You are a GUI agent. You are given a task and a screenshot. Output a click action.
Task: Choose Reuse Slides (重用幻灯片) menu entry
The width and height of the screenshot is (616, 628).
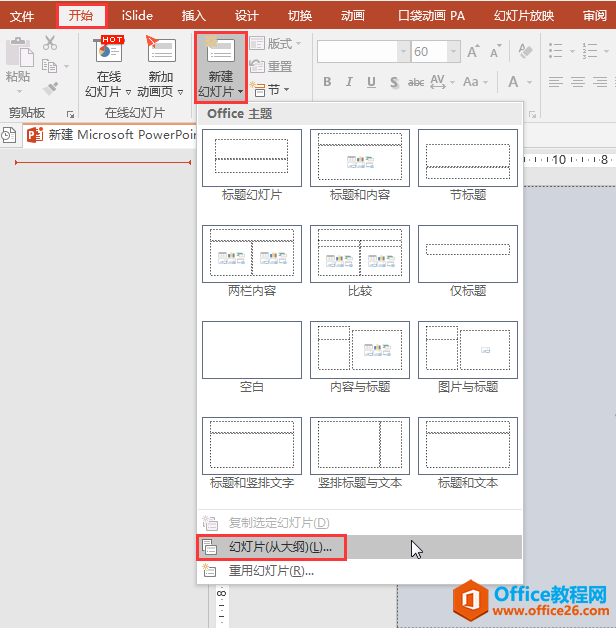click(x=271, y=571)
